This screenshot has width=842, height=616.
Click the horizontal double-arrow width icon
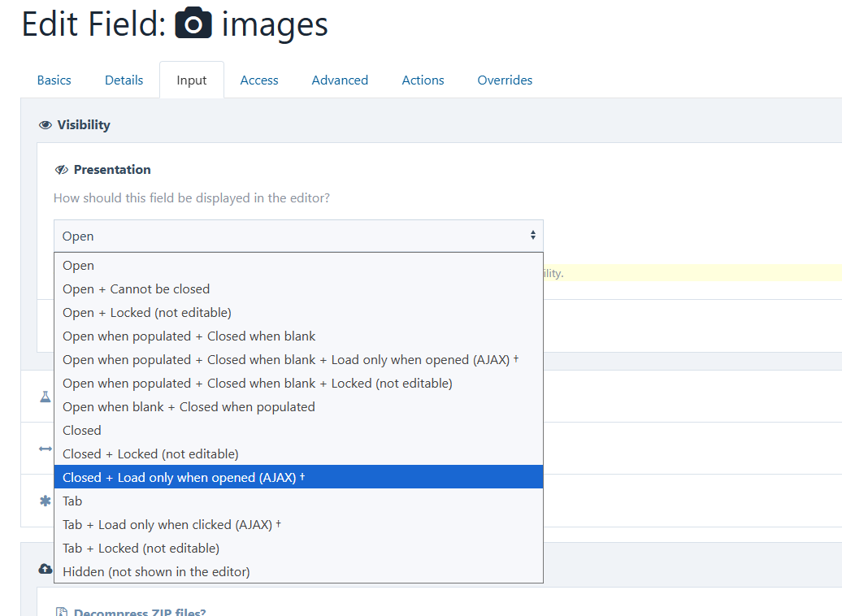[x=46, y=449]
